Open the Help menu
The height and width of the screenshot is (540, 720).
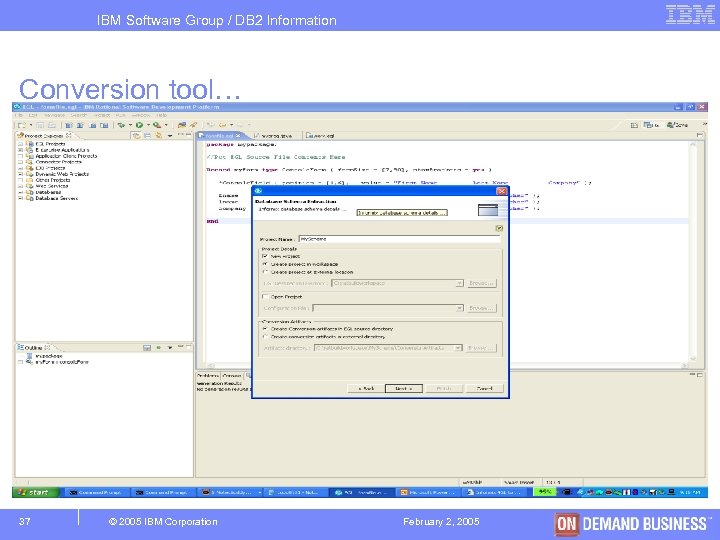[161, 115]
